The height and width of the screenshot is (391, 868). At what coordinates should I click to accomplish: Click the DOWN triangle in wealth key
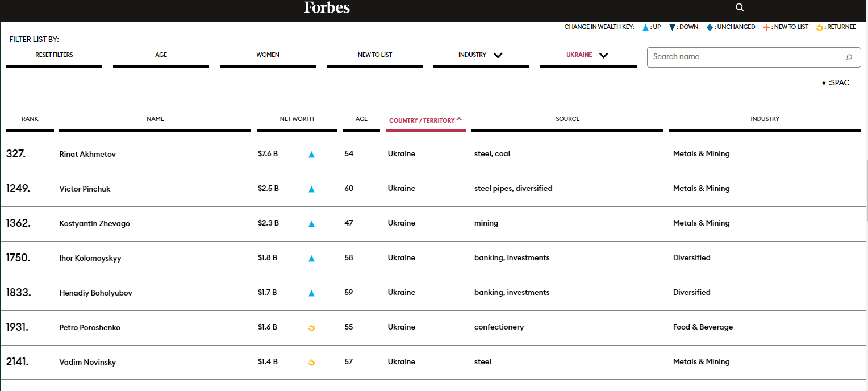[672, 27]
